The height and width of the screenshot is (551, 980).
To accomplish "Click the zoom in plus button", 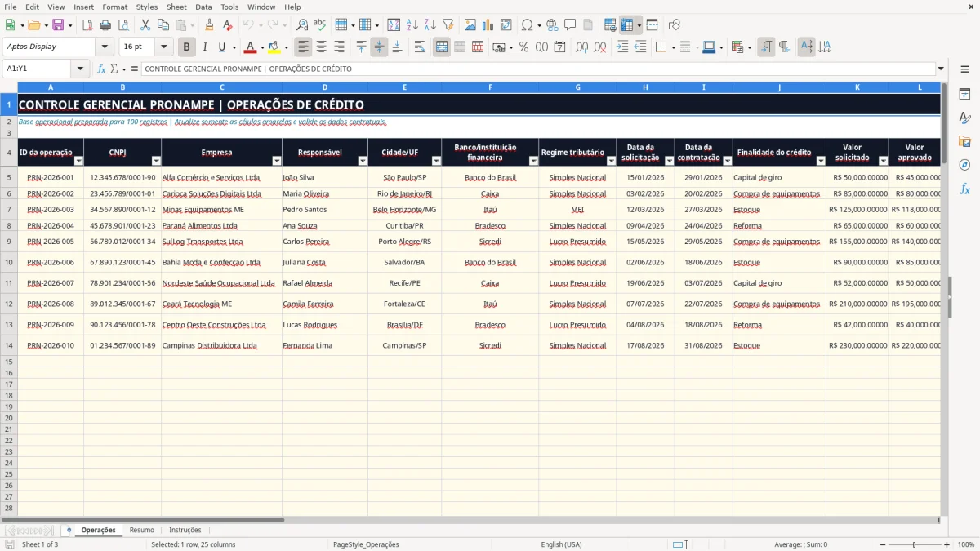I will click(947, 544).
